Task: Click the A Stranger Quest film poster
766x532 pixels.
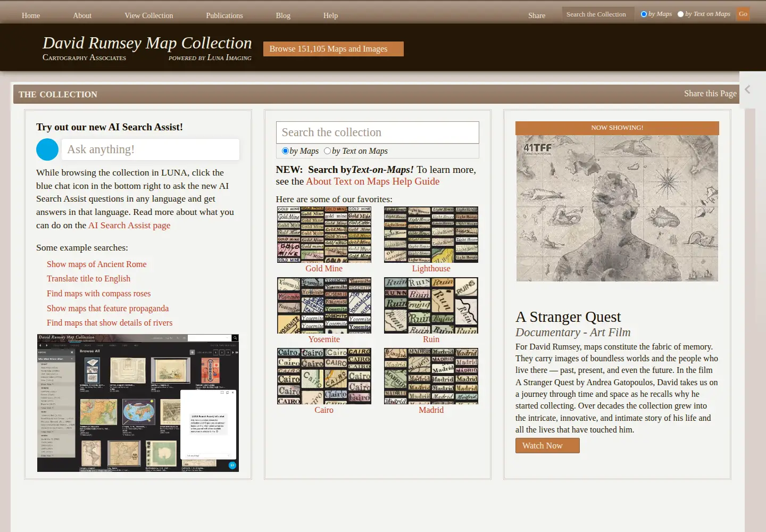Action: [617, 208]
